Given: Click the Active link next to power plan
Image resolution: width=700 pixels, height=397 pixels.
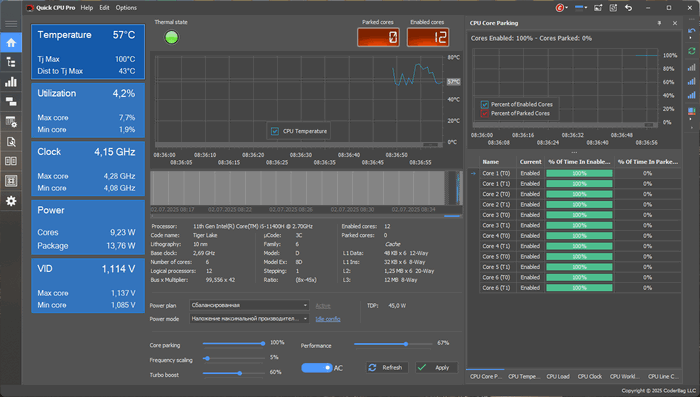Looking at the screenshot, I should pyautogui.click(x=323, y=306).
